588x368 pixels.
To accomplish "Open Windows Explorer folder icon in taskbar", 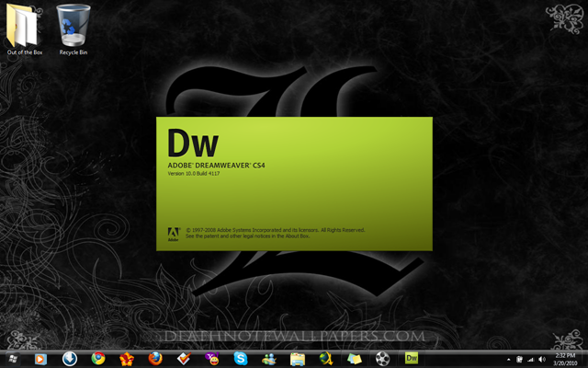I will click(x=298, y=360).
